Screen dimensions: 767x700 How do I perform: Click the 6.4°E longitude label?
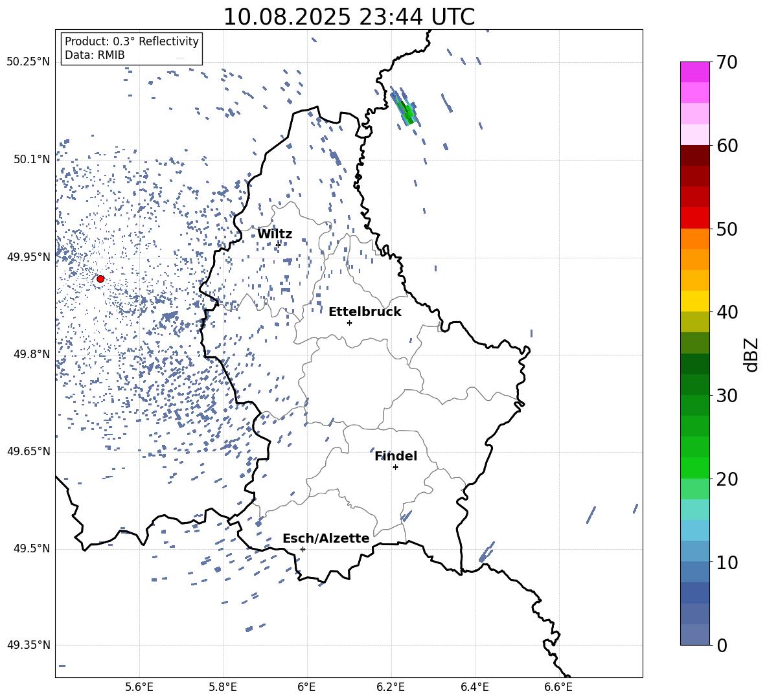pyautogui.click(x=474, y=687)
